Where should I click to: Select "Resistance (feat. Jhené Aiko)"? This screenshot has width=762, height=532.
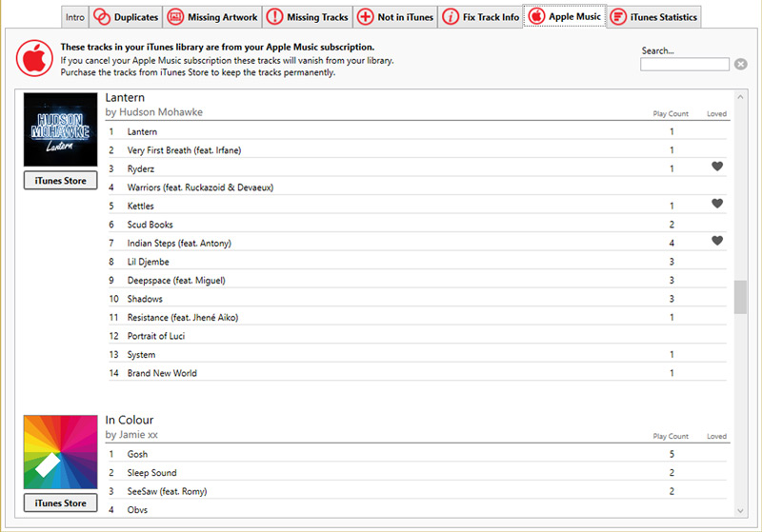coord(417,318)
